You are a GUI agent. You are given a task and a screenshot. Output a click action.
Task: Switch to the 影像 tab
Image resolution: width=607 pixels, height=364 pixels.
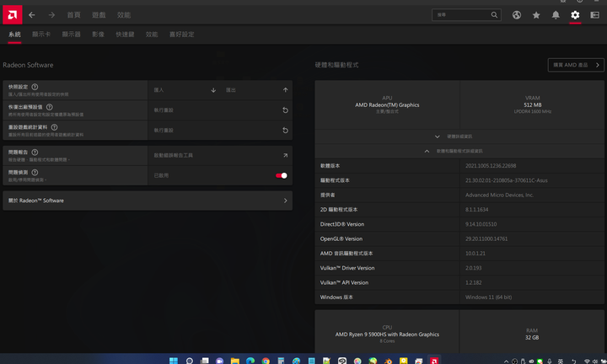(x=98, y=35)
